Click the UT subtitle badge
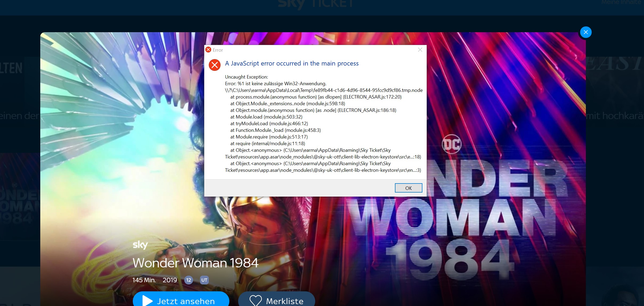Screen dimensions: 644x306 click(204, 280)
